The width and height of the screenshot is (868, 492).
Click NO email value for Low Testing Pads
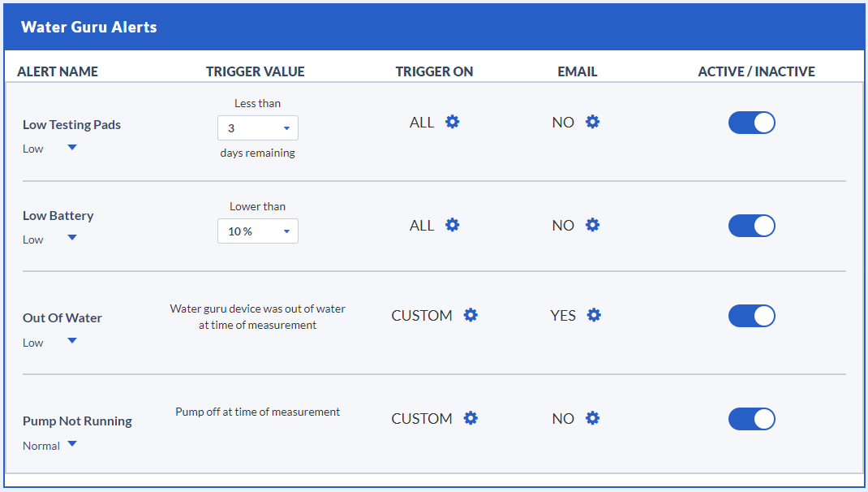563,123
